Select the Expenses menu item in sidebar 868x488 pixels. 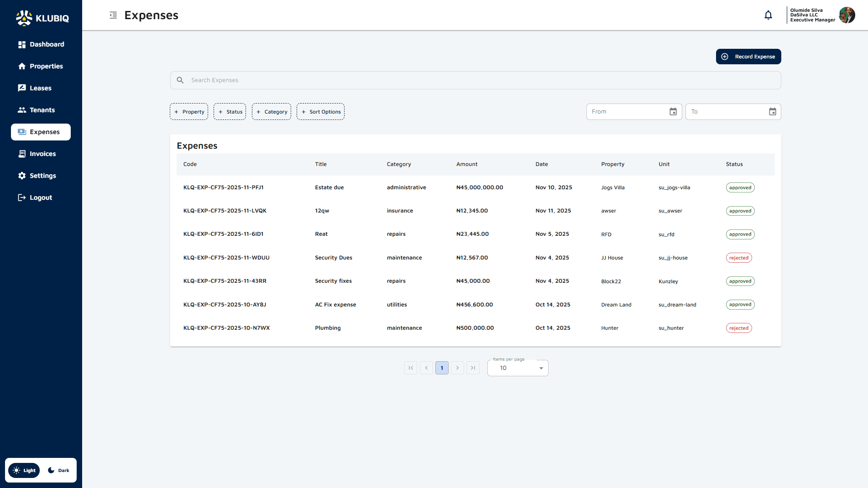[x=41, y=132]
